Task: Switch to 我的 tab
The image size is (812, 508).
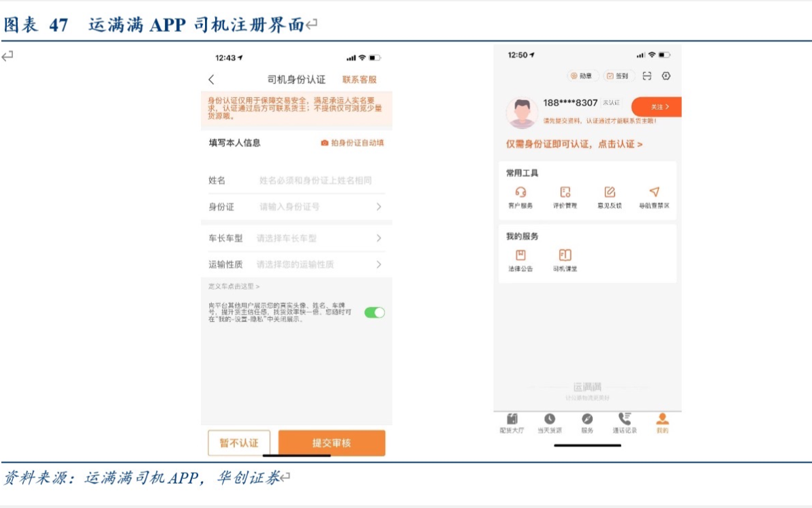Action: pos(662,423)
